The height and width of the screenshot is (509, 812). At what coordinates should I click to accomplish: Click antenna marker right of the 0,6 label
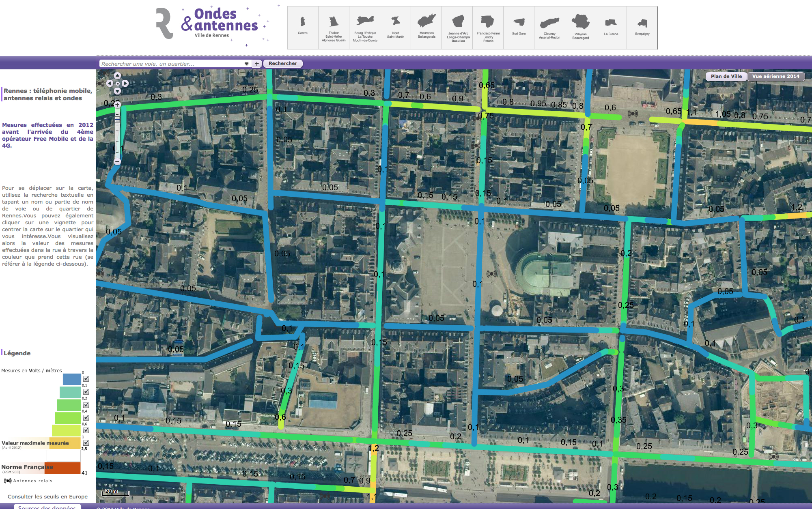click(633, 114)
